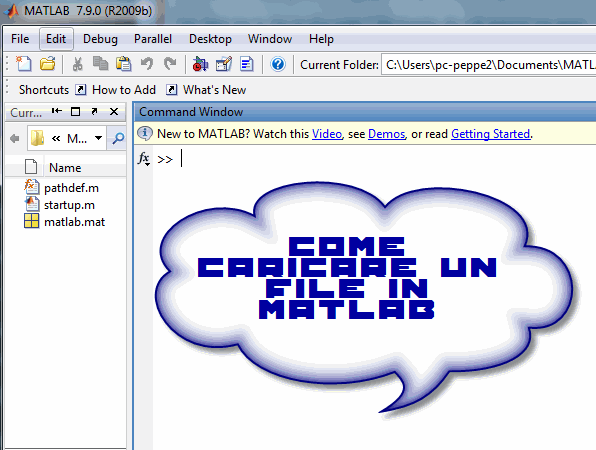
Task: Open the GUIDE toolbar icon
Action: pyautogui.click(x=224, y=64)
